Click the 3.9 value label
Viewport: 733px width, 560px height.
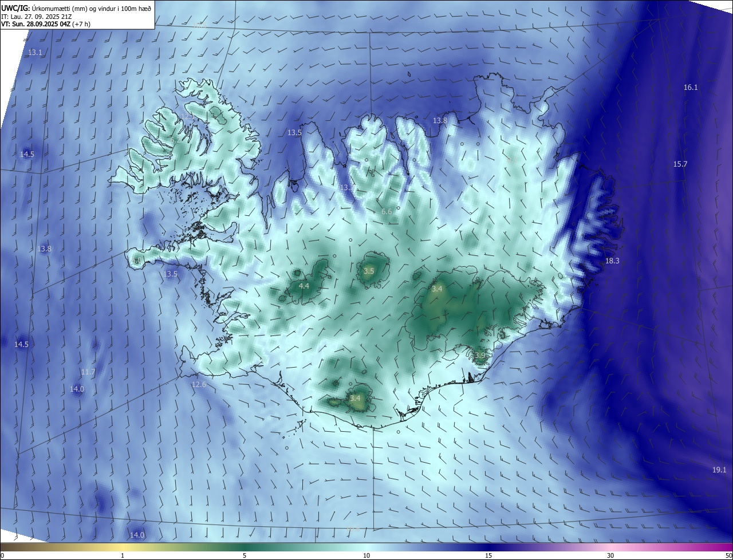[x=480, y=356]
